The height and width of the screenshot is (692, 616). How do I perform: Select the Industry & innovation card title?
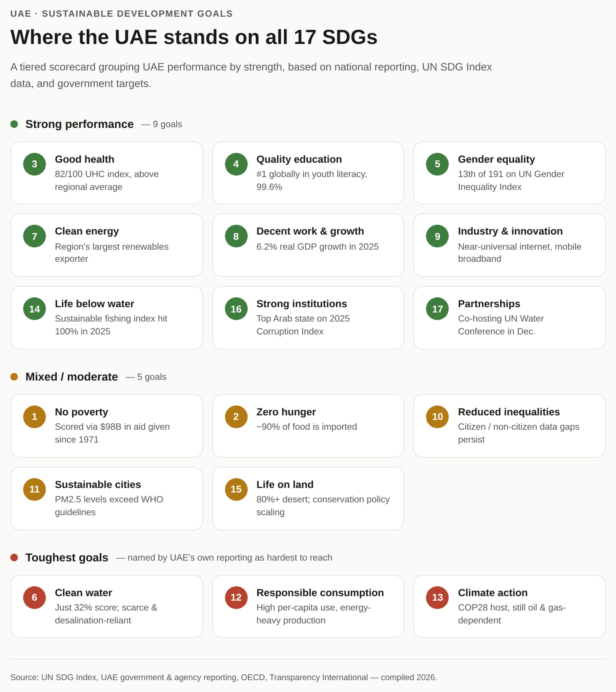510,231
